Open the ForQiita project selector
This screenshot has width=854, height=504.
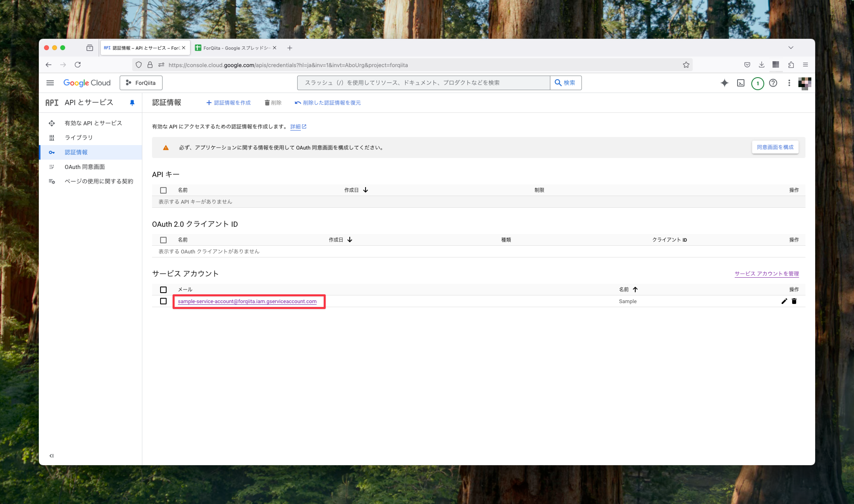tap(141, 83)
